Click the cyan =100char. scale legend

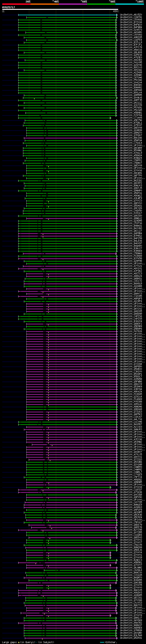tap(109, 642)
